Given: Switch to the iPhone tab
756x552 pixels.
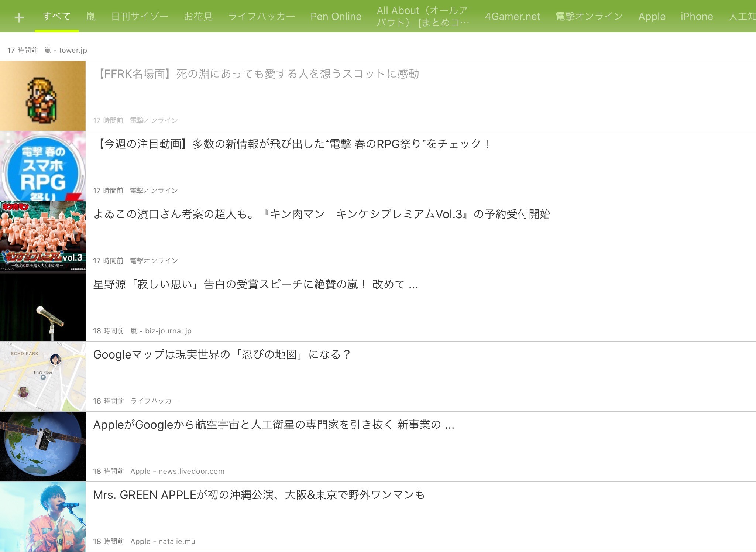Looking at the screenshot, I should pos(697,16).
